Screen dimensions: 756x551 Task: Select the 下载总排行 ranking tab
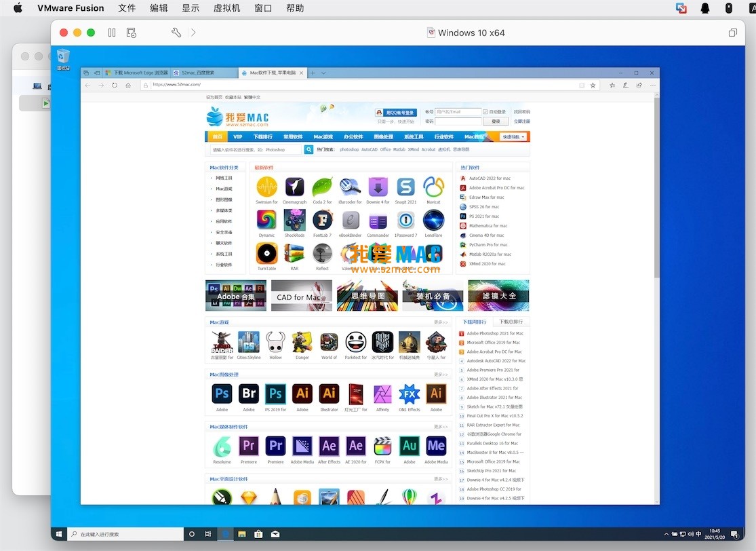coord(511,322)
